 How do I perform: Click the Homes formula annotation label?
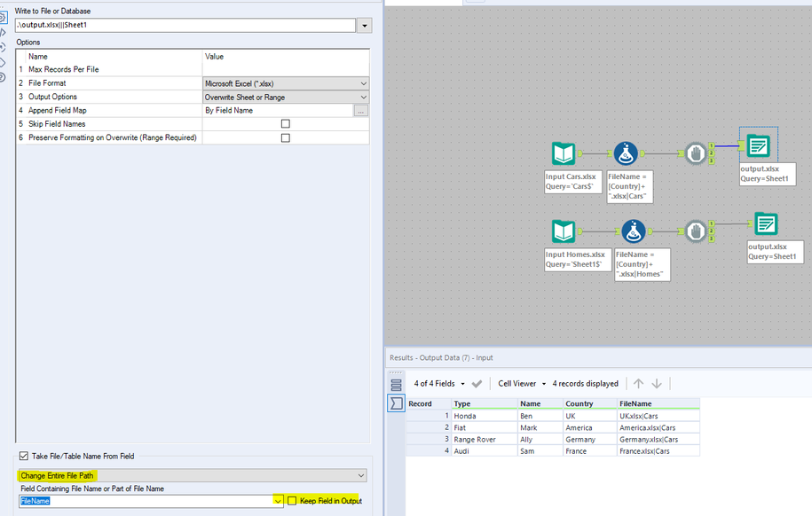(643, 264)
